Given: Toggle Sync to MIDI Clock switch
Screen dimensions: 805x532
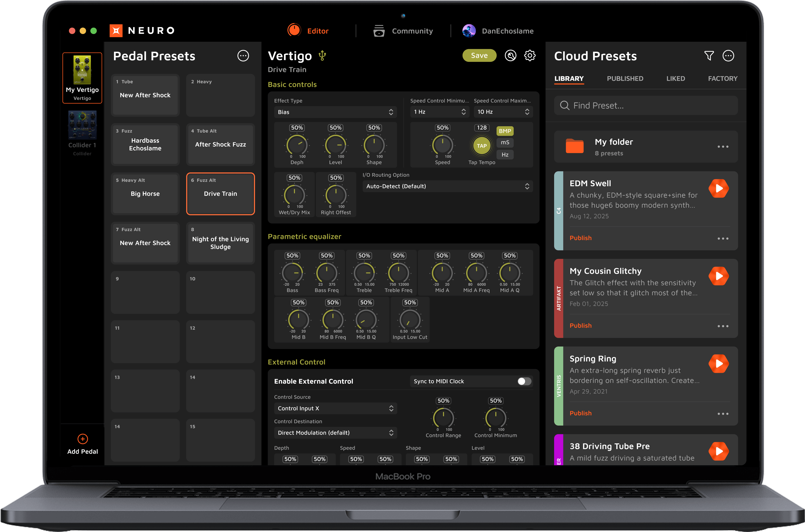Looking at the screenshot, I should (524, 381).
